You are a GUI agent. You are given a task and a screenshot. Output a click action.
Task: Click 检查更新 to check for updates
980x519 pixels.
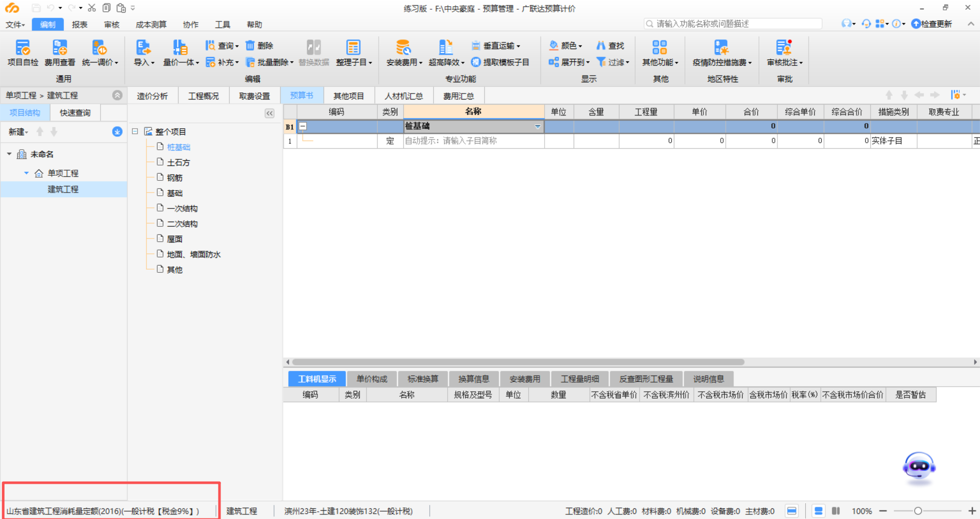click(932, 23)
